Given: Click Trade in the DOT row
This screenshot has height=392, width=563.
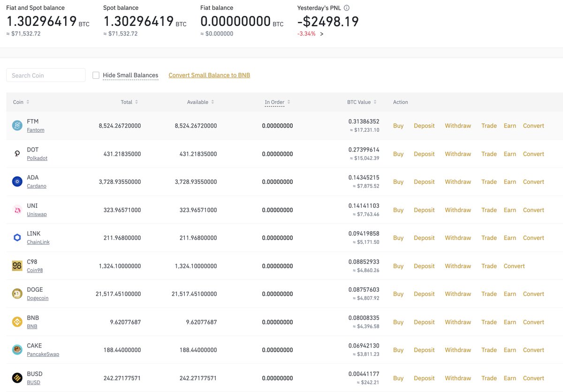Looking at the screenshot, I should coord(489,154).
